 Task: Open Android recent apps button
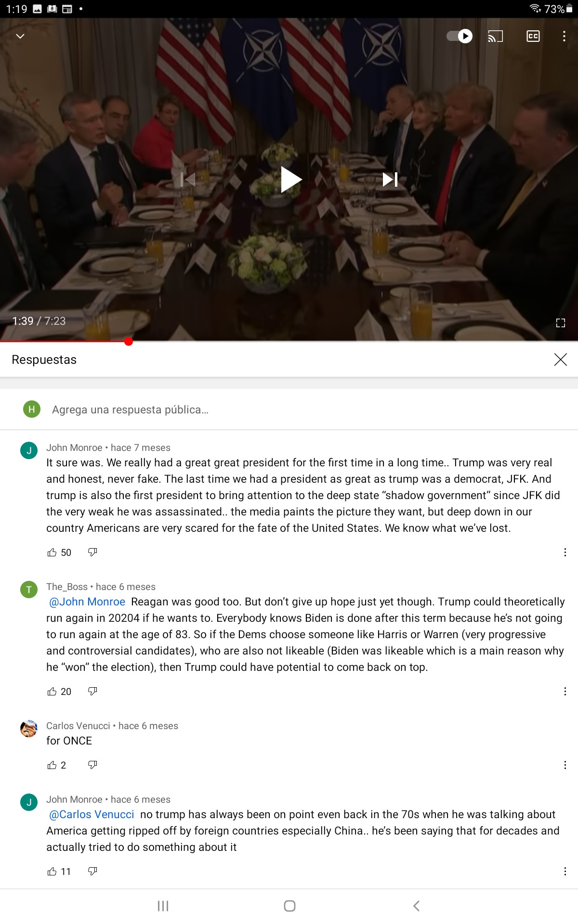(x=163, y=906)
